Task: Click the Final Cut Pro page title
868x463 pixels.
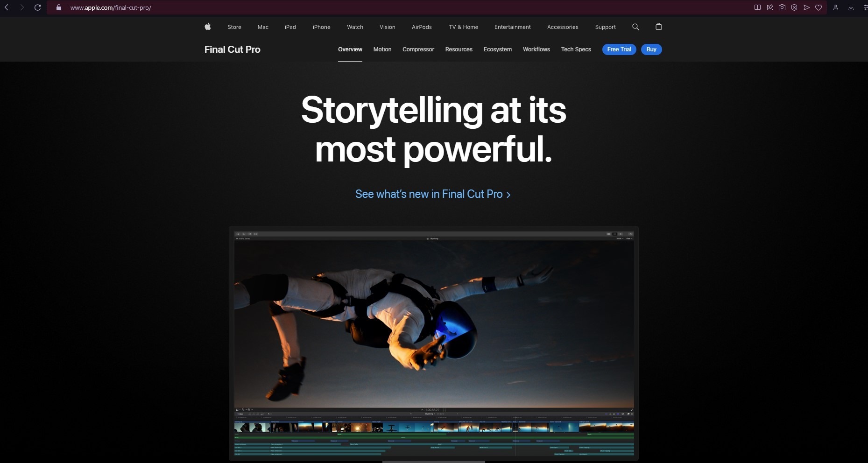Action: [x=233, y=49]
